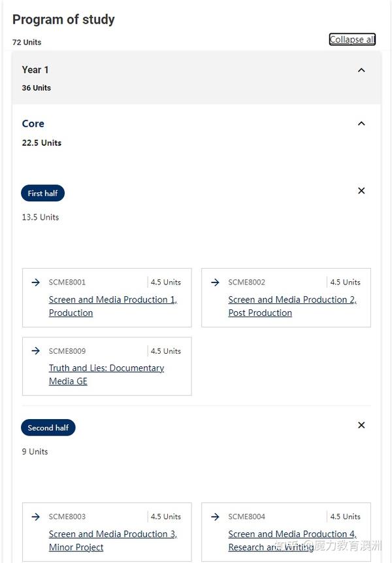The width and height of the screenshot is (392, 563).
Task: Collapse the Core section chevron
Action: (361, 124)
